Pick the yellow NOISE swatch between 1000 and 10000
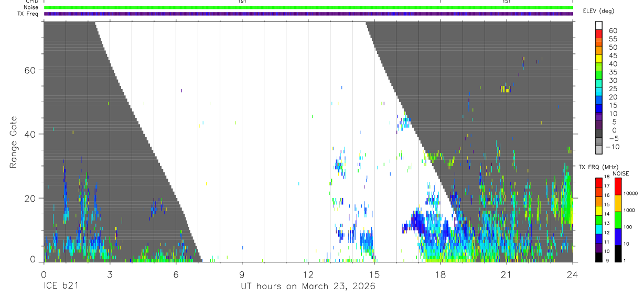Screen dimensions: 644x297 [x=618, y=203]
